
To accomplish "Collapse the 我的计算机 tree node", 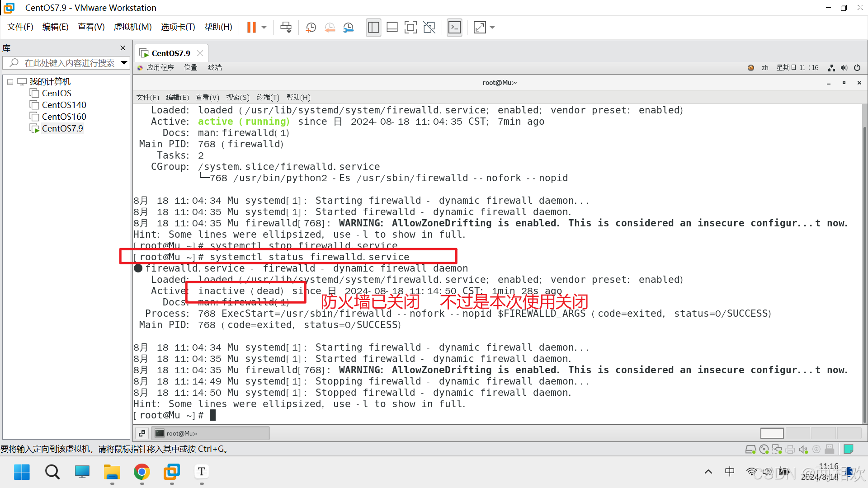I will [x=10, y=82].
